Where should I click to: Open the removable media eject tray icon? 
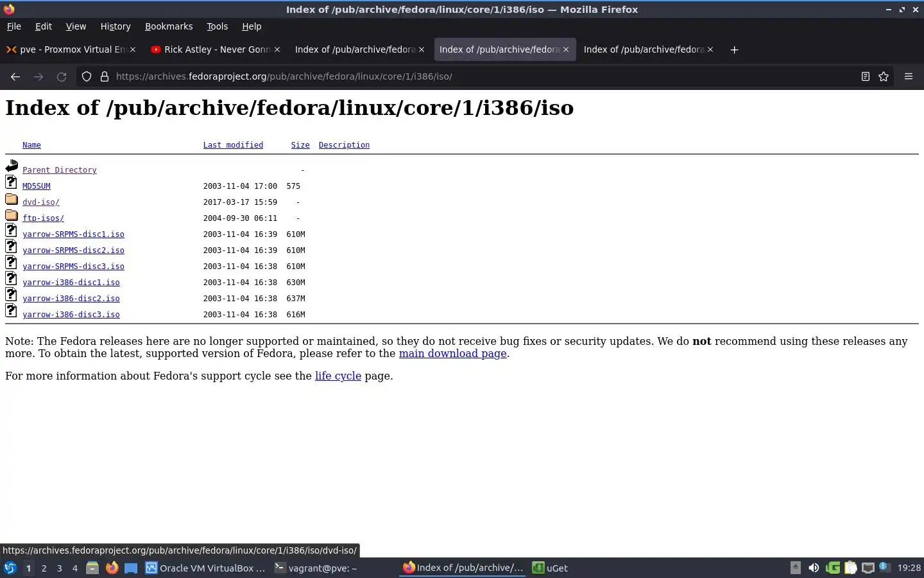click(796, 568)
